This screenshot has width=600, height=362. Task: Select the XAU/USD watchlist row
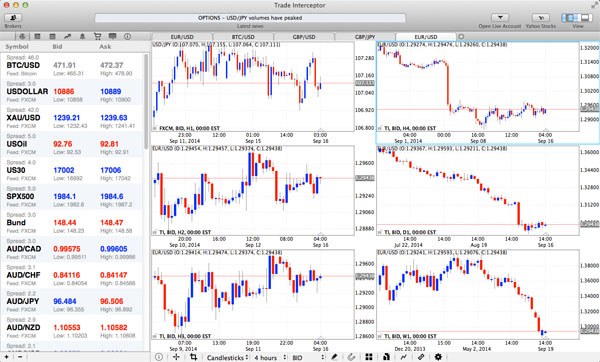coord(72,118)
